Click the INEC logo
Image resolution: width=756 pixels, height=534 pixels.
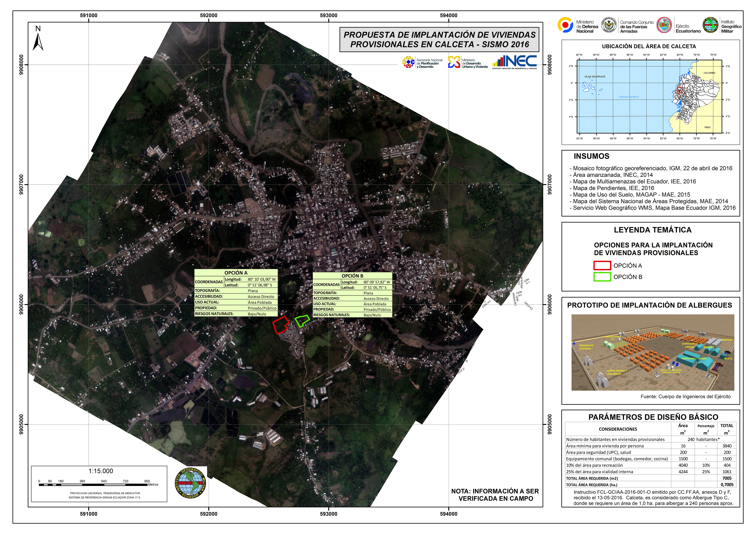click(x=515, y=62)
